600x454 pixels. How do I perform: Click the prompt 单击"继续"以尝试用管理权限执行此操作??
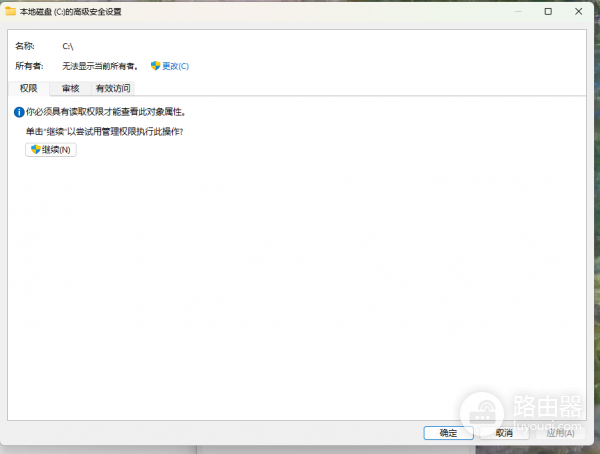(x=104, y=132)
